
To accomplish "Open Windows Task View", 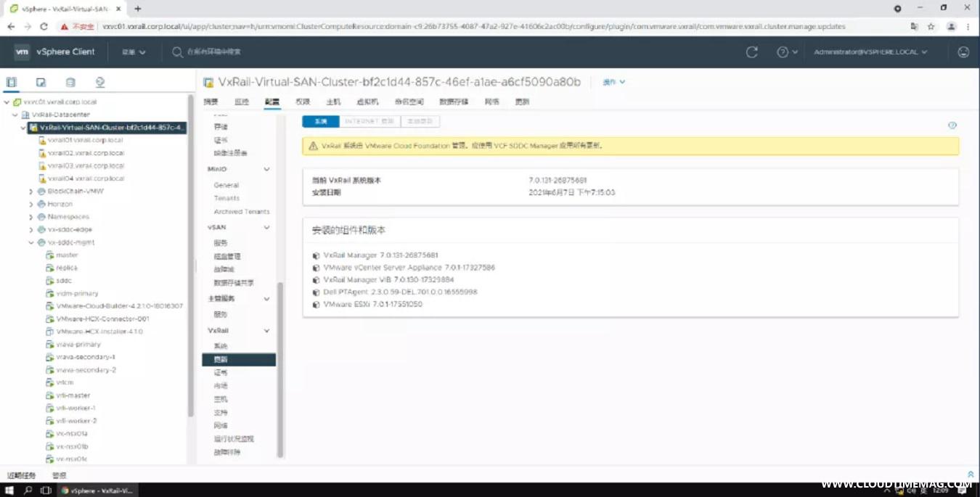I will [x=46, y=490].
